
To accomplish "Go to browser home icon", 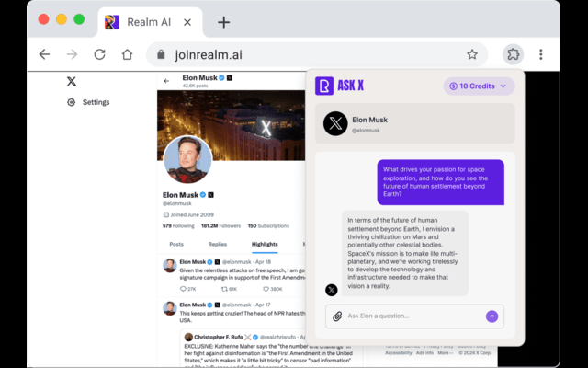I will pyautogui.click(x=127, y=54).
